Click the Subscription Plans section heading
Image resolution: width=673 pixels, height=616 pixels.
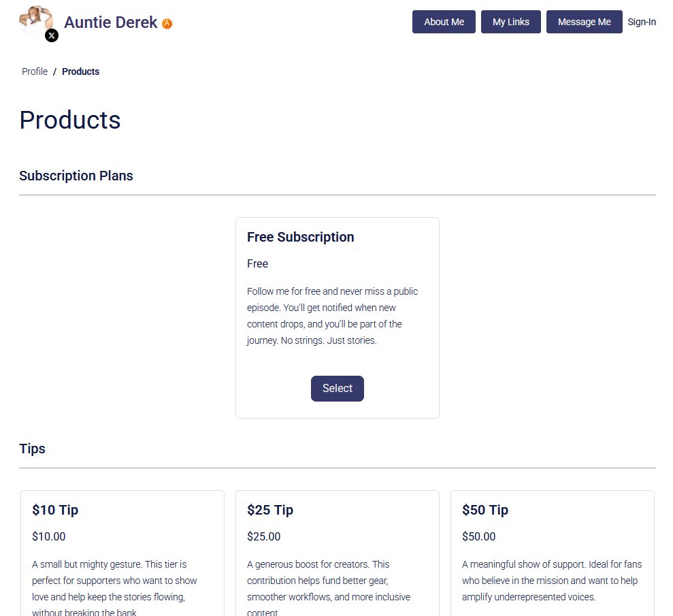pos(76,176)
